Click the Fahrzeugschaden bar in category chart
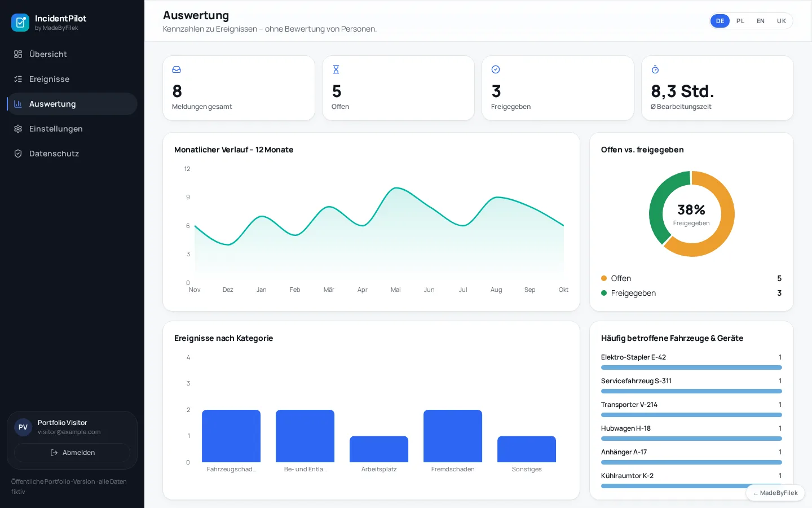 (x=231, y=436)
